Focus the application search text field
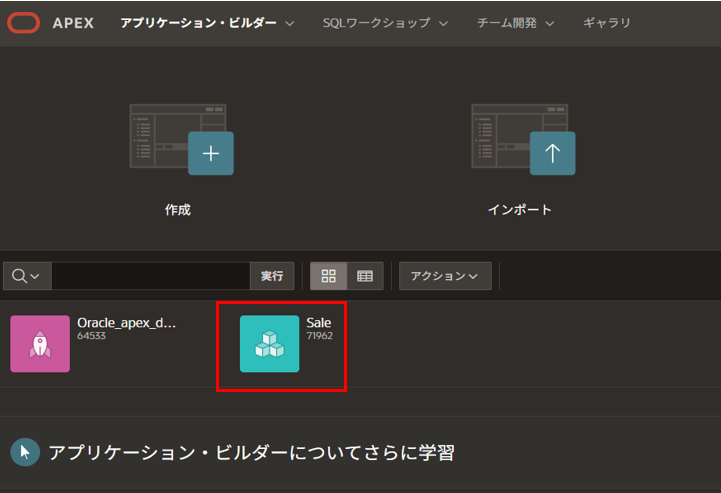The image size is (721, 493). (x=150, y=276)
